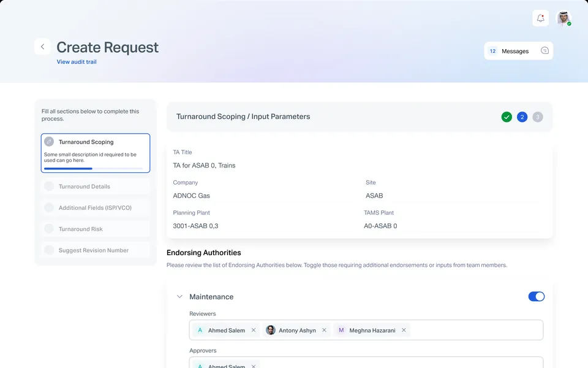This screenshot has height=368, width=588.
Task: Click the Company value 'ADNOC Gas'
Action: click(x=191, y=196)
